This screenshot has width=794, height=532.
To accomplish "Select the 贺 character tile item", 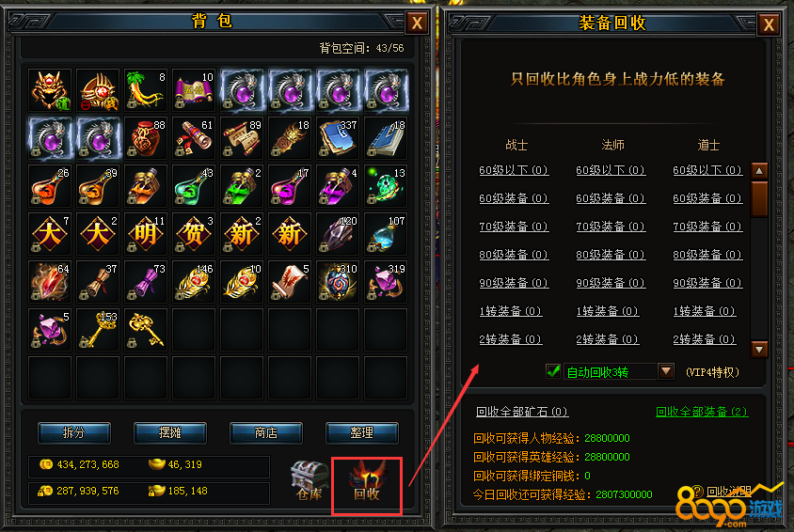I will point(194,234).
